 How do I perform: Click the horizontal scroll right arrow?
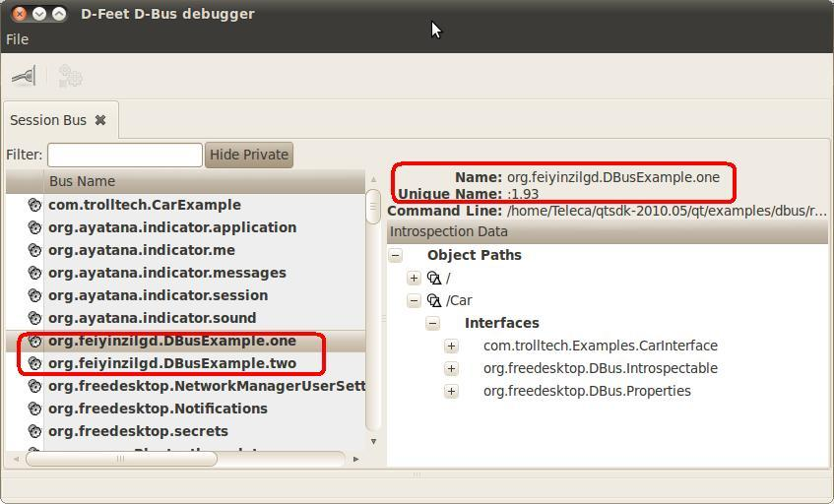pos(355,459)
